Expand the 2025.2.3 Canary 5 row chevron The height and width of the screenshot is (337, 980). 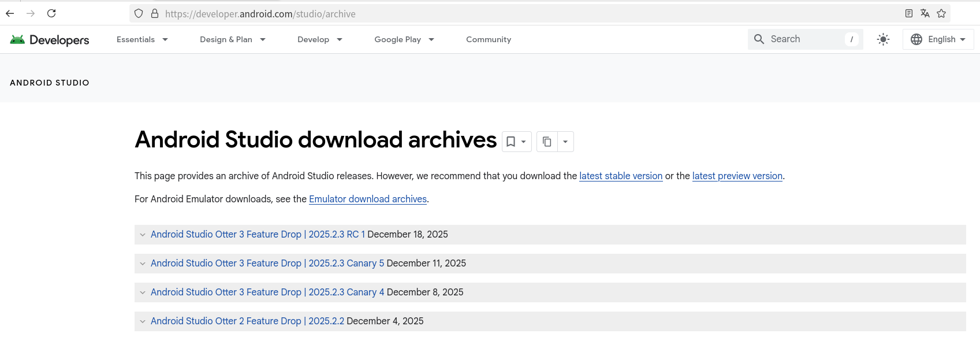click(x=143, y=264)
